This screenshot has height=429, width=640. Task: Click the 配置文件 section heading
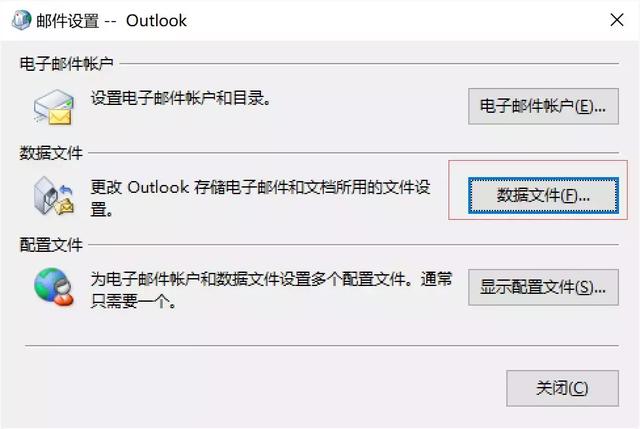51,245
